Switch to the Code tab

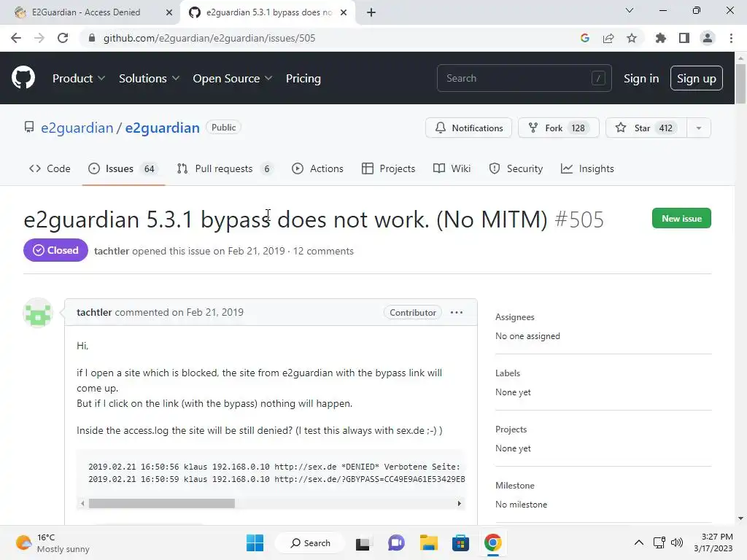coord(50,168)
